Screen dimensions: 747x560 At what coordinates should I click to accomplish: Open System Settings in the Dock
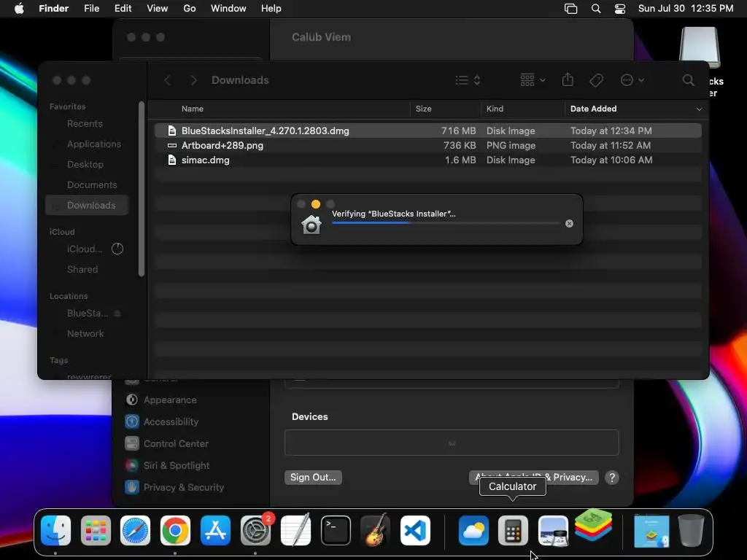tap(255, 530)
